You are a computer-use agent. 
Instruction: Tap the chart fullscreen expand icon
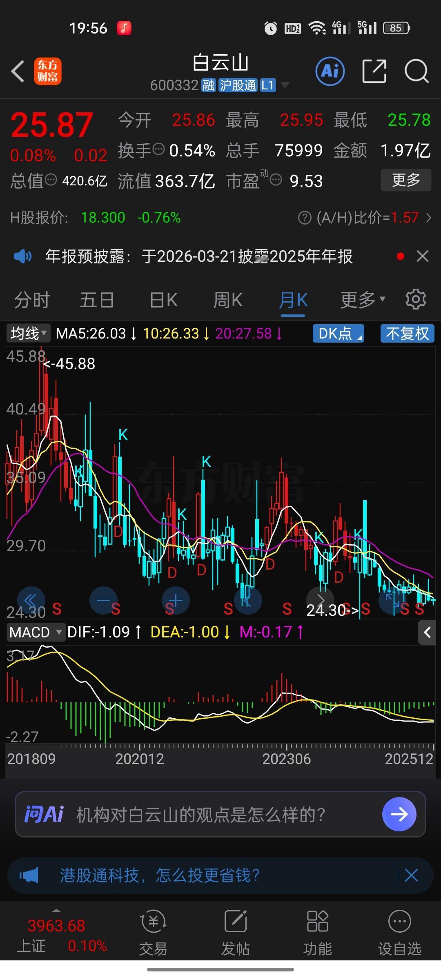(x=392, y=600)
